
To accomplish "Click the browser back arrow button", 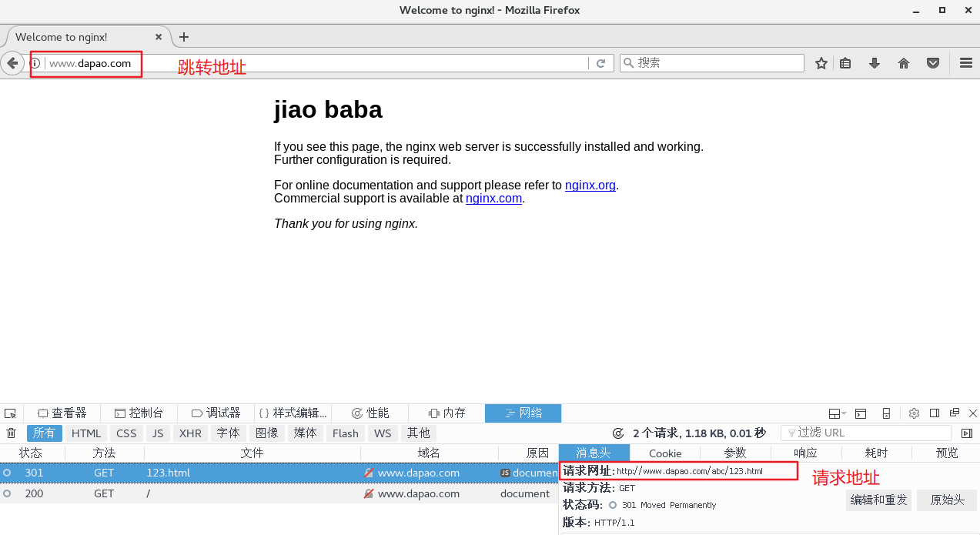I will tap(12, 63).
